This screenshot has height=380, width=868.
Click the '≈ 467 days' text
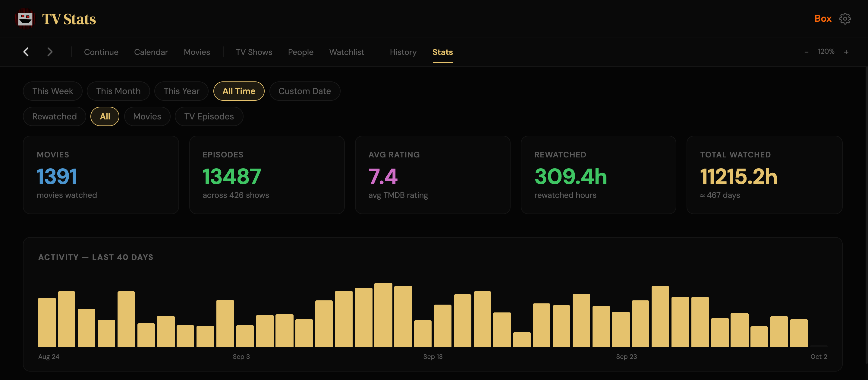(720, 195)
